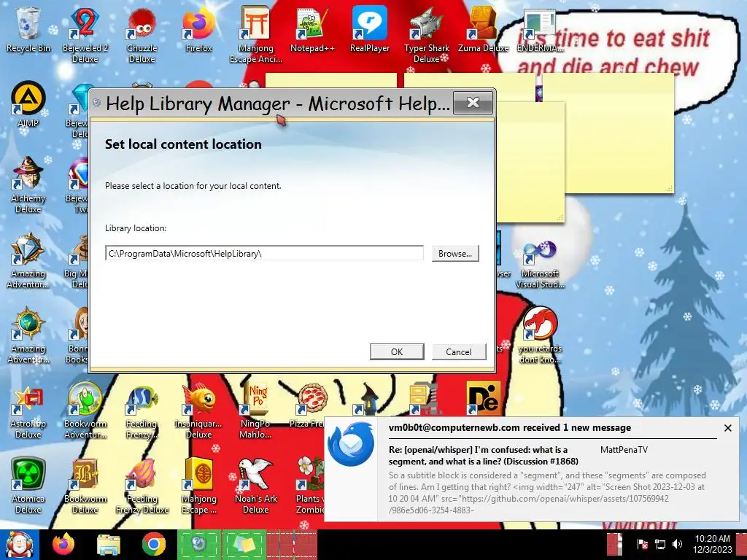
Task: Select the Chuzzle Deluxe desktop shortcut
Action: pos(142,35)
